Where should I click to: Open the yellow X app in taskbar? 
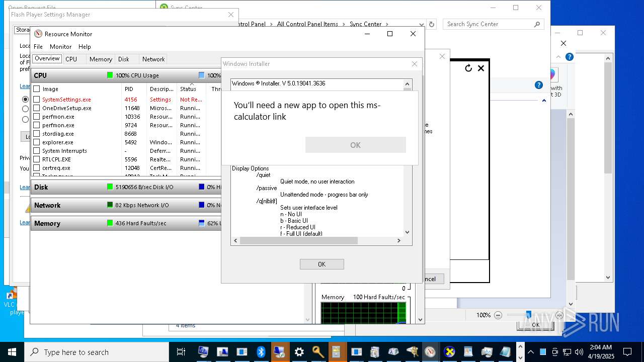449,352
